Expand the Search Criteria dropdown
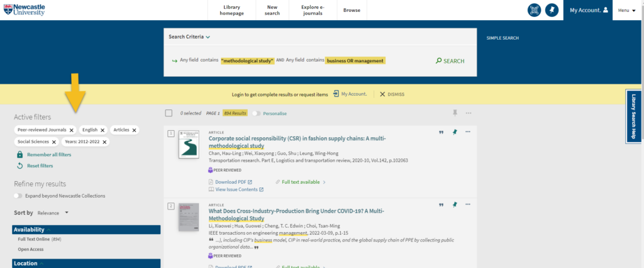Viewport: 644px width, 268px height. tap(189, 37)
